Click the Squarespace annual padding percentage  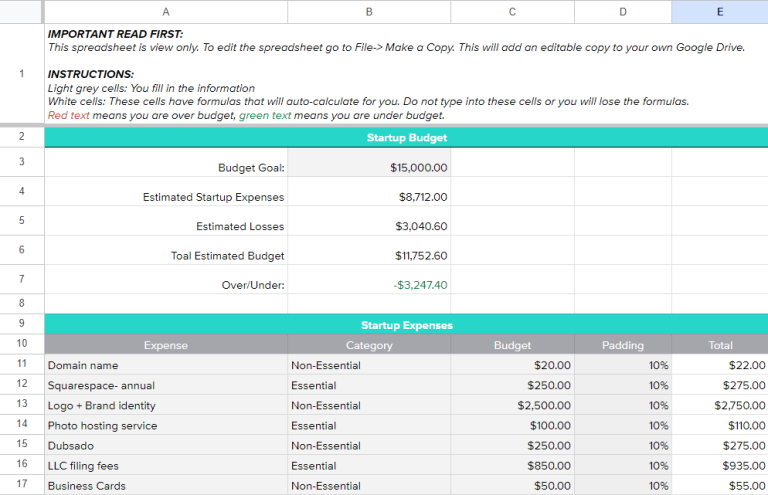pyautogui.click(x=623, y=385)
